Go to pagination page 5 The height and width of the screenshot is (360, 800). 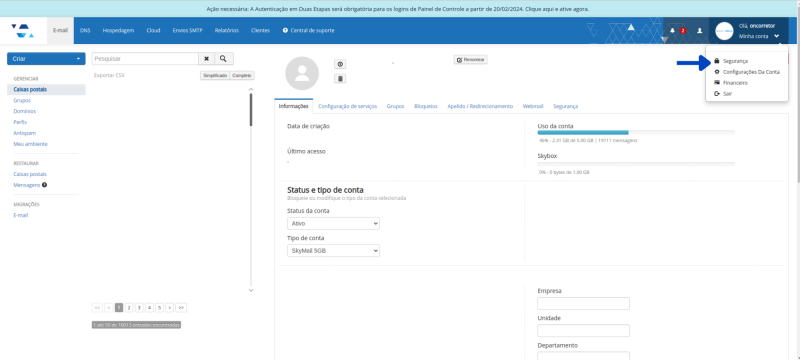159,307
